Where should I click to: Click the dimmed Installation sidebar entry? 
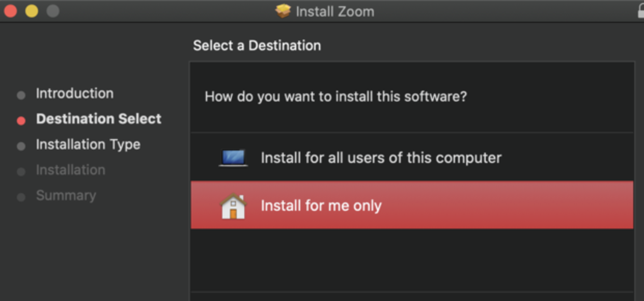pos(71,170)
